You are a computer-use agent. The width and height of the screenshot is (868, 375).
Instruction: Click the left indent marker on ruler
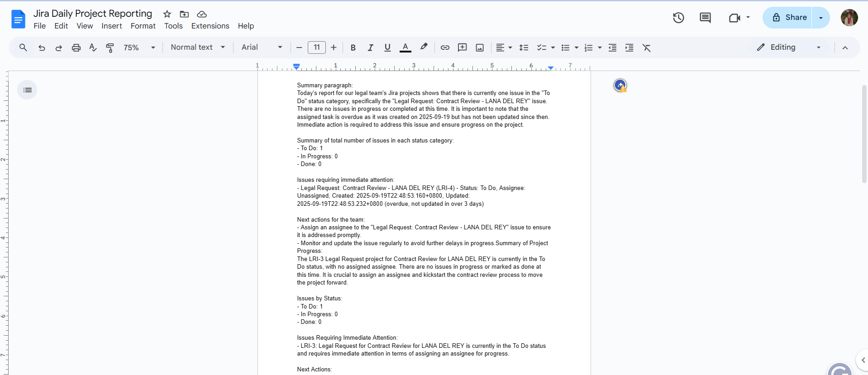(x=296, y=67)
